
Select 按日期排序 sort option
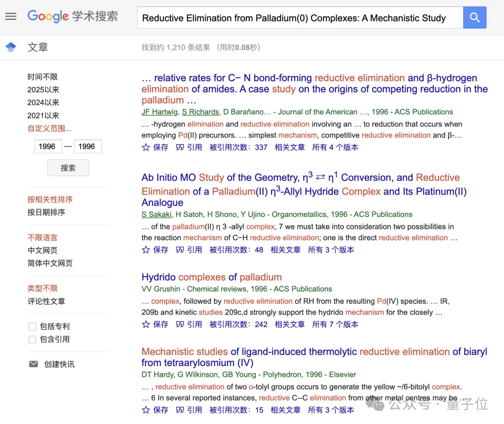tap(46, 212)
